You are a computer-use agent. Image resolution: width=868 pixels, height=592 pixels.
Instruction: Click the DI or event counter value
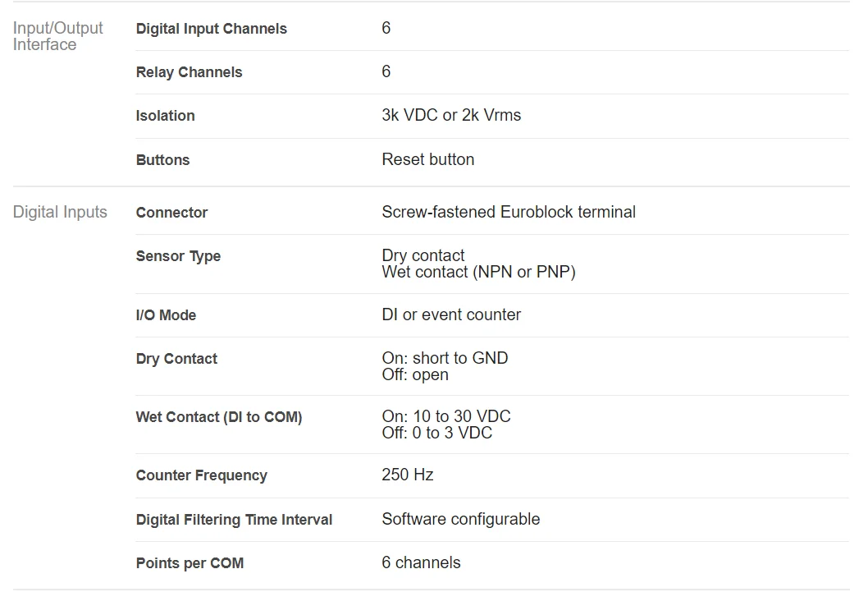[451, 314]
